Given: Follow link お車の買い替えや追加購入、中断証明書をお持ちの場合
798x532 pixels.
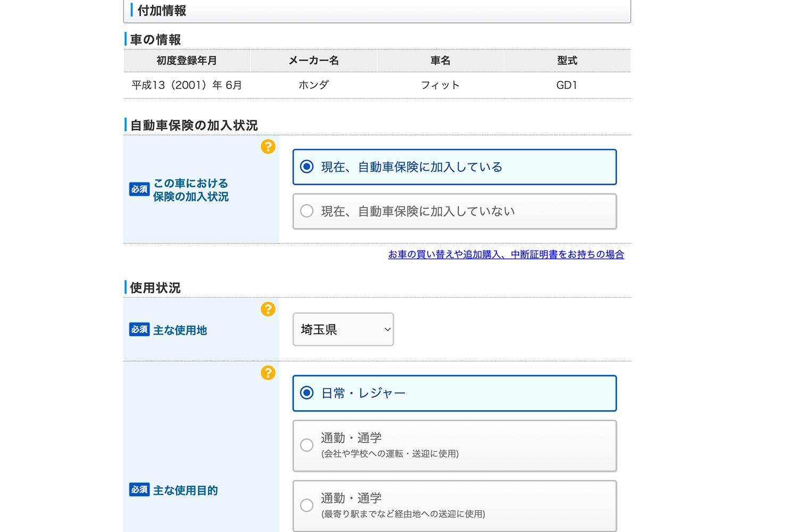Looking at the screenshot, I should (506, 254).
